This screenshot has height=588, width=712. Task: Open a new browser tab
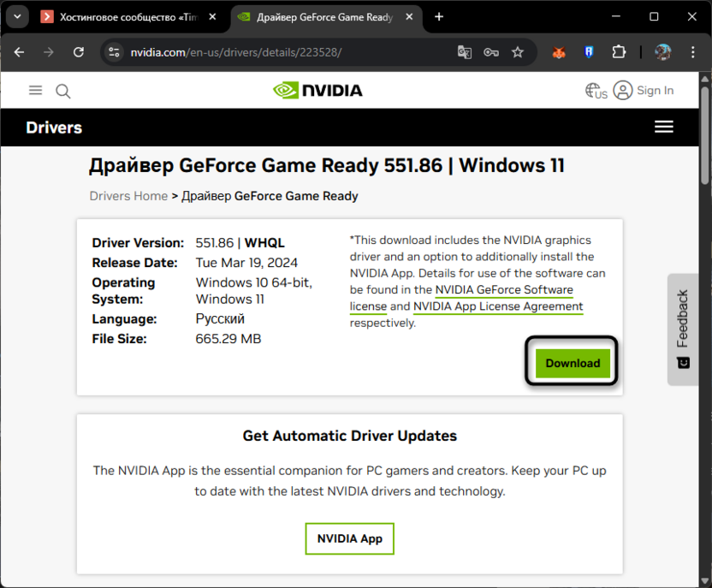click(439, 17)
